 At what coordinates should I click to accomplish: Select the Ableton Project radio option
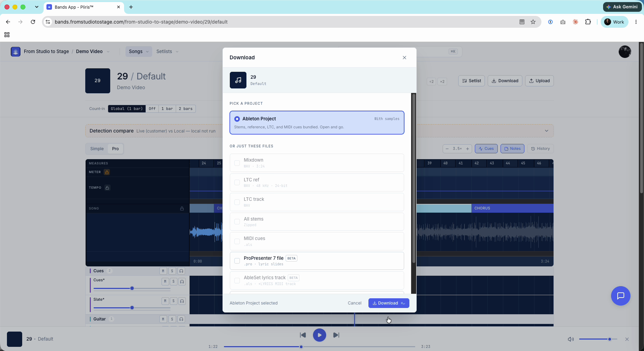click(x=237, y=119)
